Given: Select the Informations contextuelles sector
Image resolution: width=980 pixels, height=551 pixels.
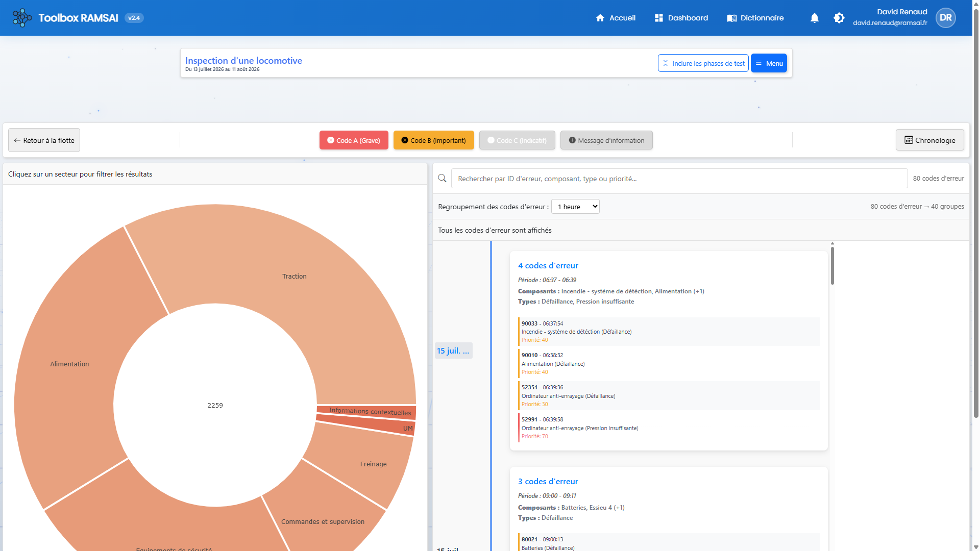Looking at the screenshot, I should click(x=370, y=411).
